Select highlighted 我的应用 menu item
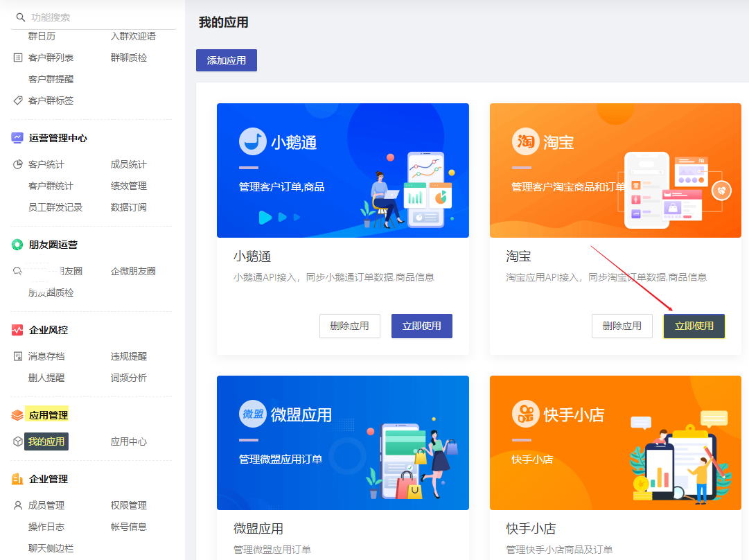 [46, 441]
